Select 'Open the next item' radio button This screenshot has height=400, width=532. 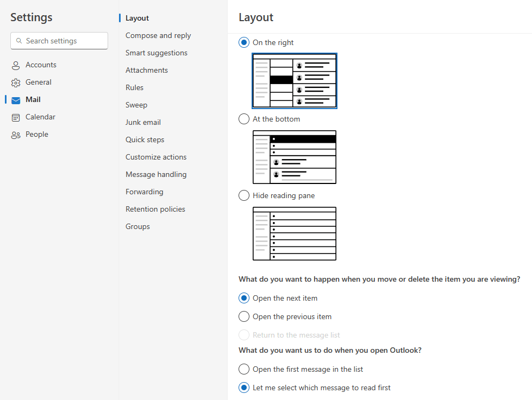pos(244,298)
